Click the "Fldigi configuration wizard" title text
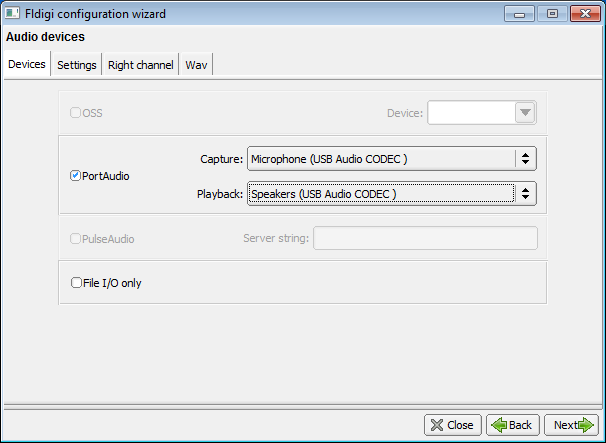 [x=95, y=14]
